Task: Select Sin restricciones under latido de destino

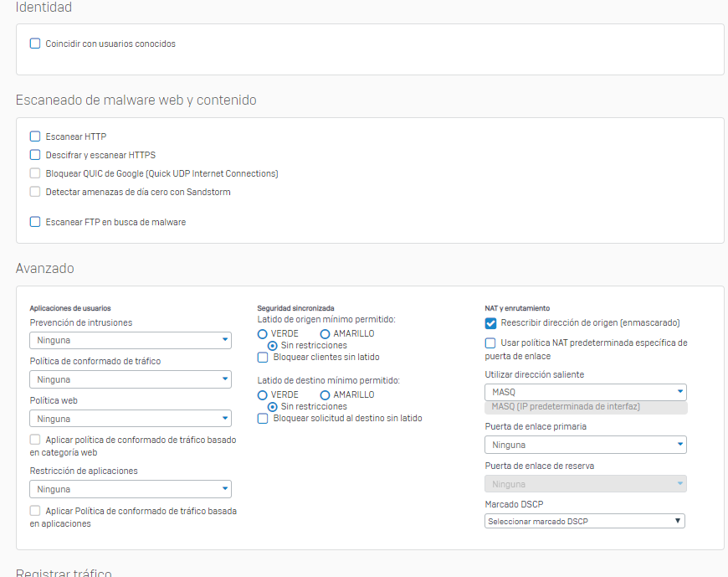Action: click(273, 407)
